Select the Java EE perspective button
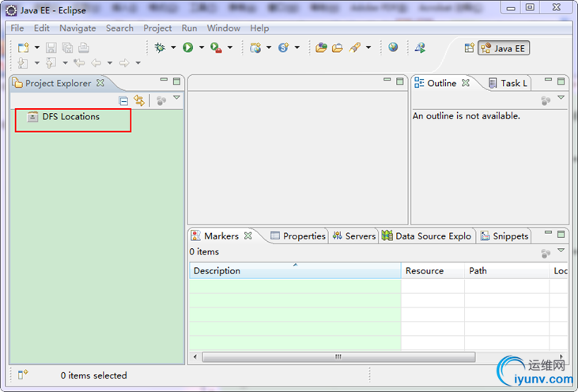The height and width of the screenshot is (392, 578). point(504,48)
